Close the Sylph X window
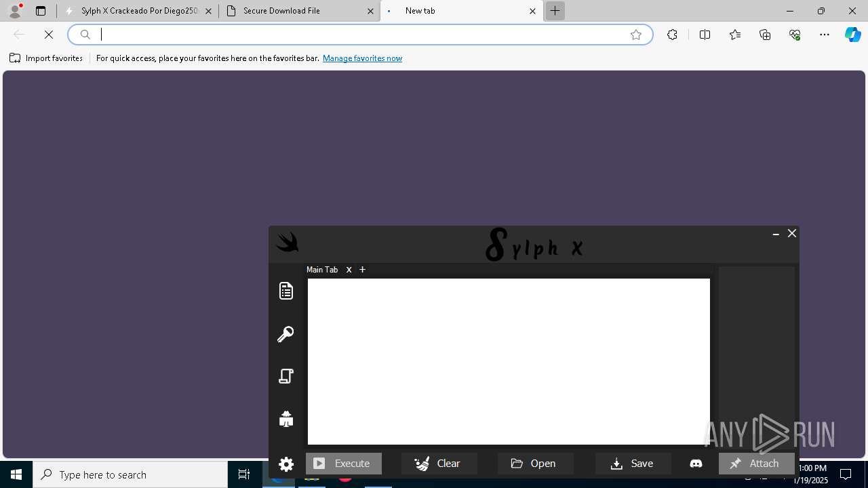The width and height of the screenshot is (868, 488). 792,233
